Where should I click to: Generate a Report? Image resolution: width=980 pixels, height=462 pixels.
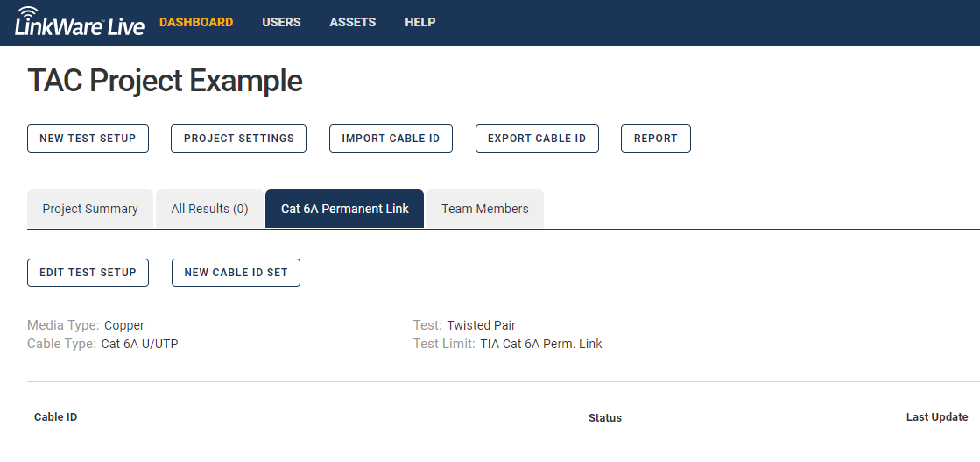pyautogui.click(x=656, y=139)
